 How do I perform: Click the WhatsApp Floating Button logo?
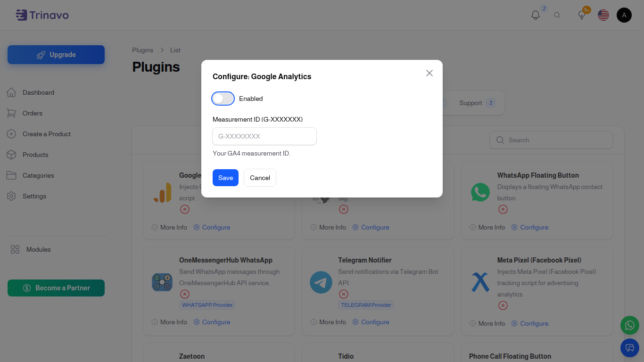(x=480, y=192)
